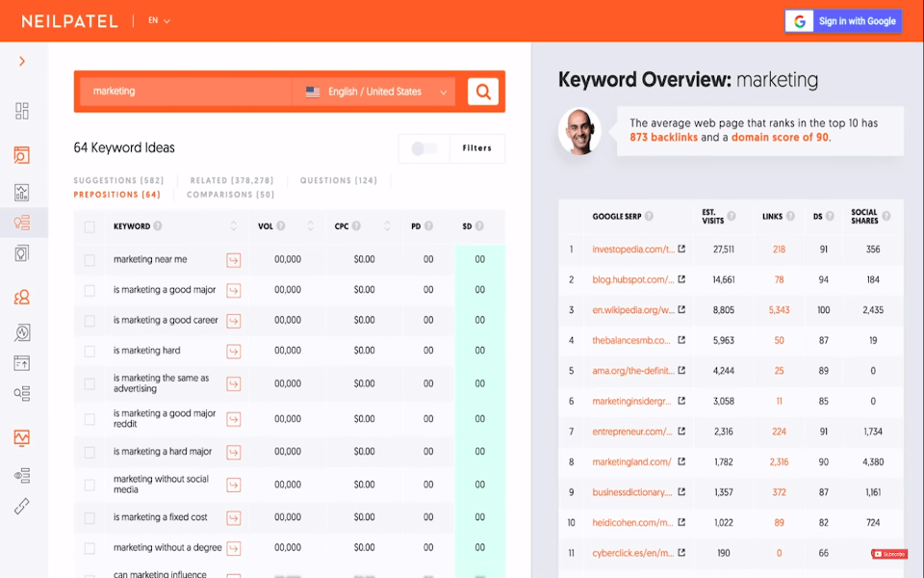Image resolution: width=924 pixels, height=578 pixels.
Task: Click the Google logo on sign-in button
Action: 800,21
